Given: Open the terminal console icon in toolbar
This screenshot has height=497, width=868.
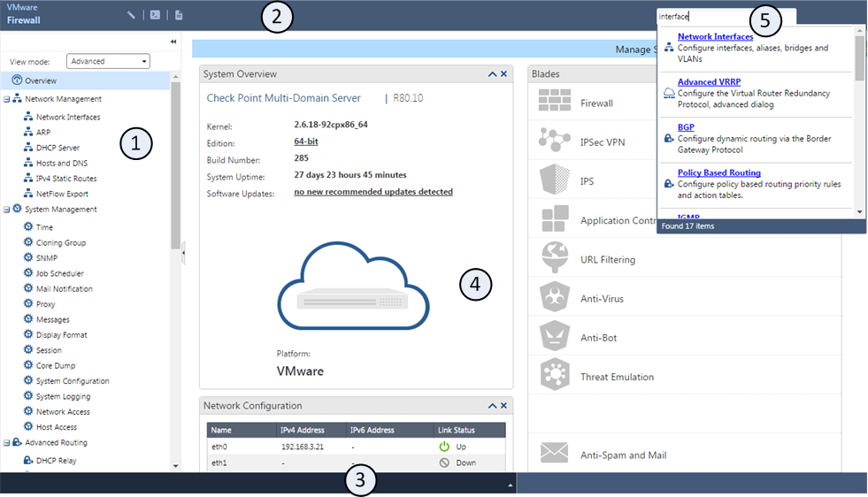Looking at the screenshot, I should pos(155,15).
